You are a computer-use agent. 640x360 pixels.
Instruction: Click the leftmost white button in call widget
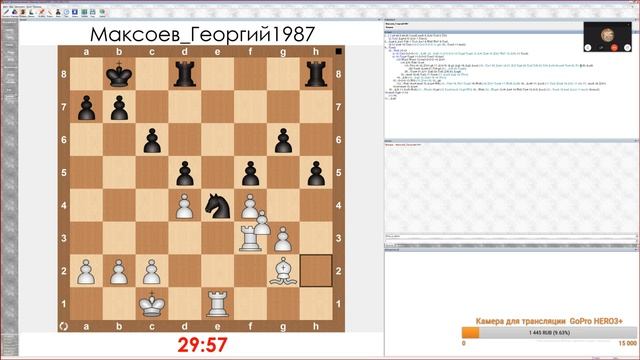click(x=588, y=47)
